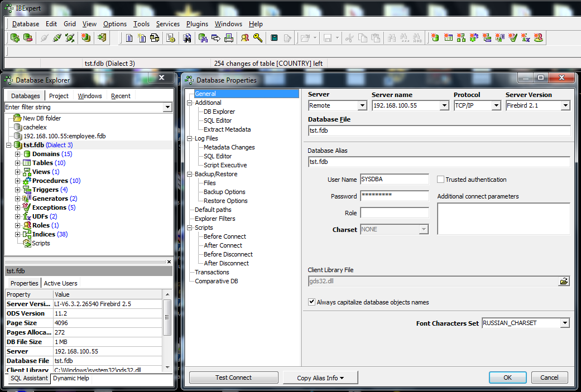
Task: Click the Create Database toolbar icon
Action: point(86,38)
